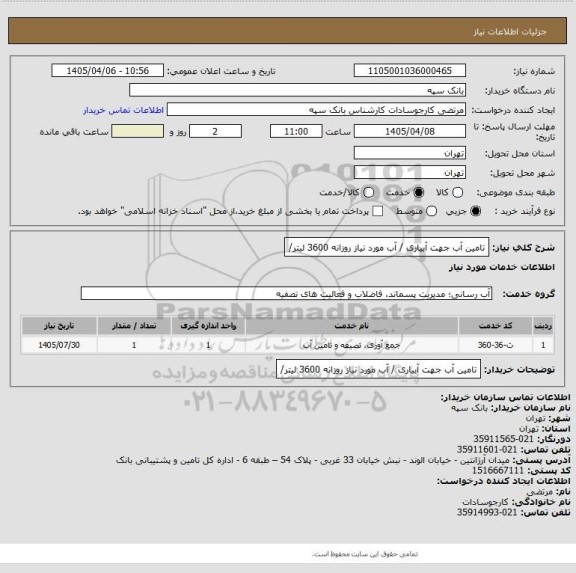Viewport: 576px width, 573px height.
Task: Click the تاریخ نیاز column header
Action: coord(59,325)
